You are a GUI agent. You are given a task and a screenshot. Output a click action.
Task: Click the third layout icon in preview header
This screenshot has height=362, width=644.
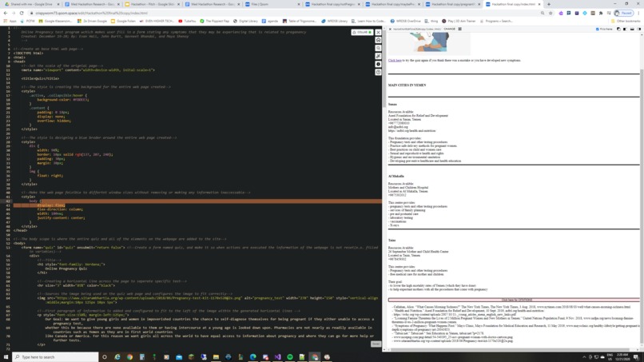pos(632,30)
